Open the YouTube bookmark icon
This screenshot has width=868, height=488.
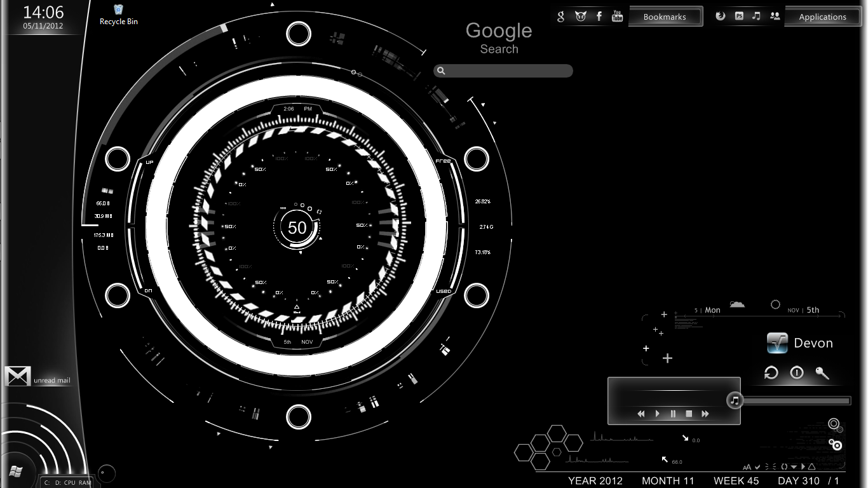(617, 17)
